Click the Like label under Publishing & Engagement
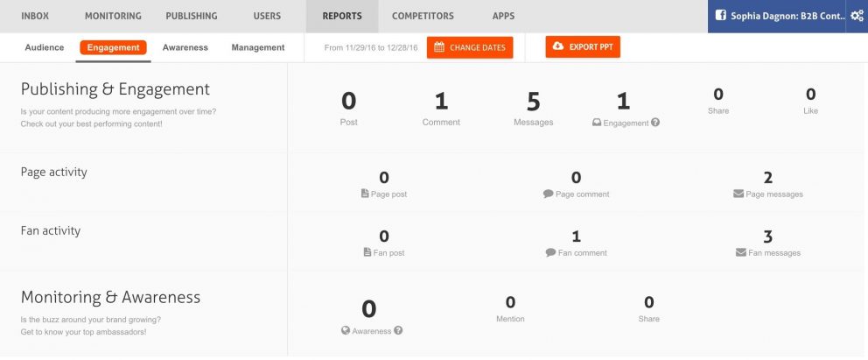Viewport: 868px width, 360px height. pos(810,110)
